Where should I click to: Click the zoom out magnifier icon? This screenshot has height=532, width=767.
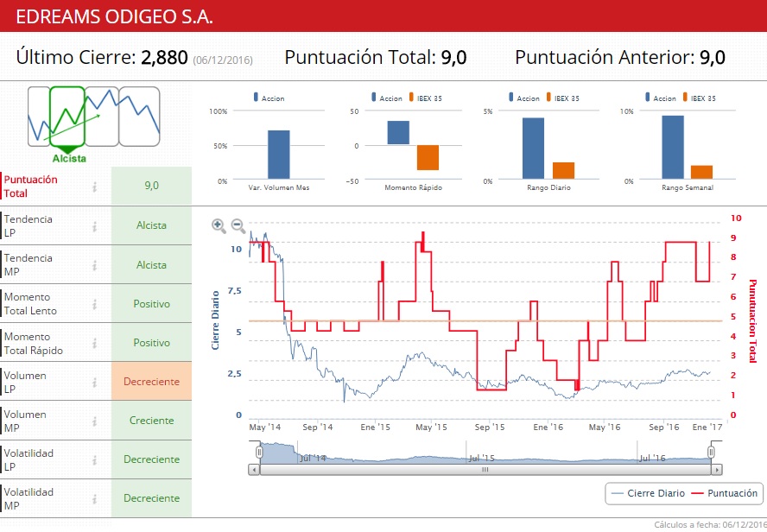(238, 225)
